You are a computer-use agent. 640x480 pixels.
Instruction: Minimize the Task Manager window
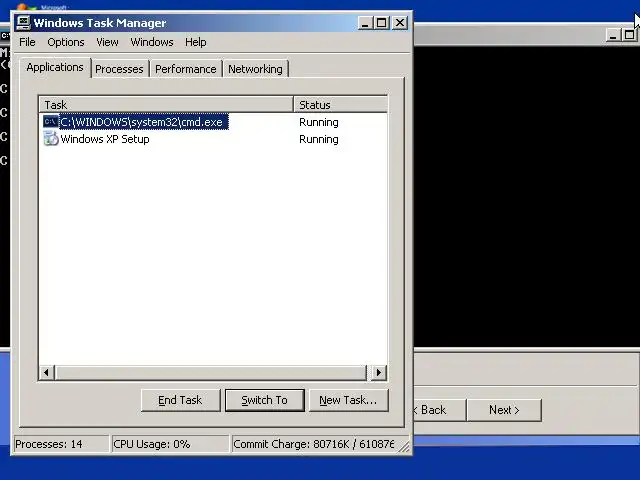365,23
